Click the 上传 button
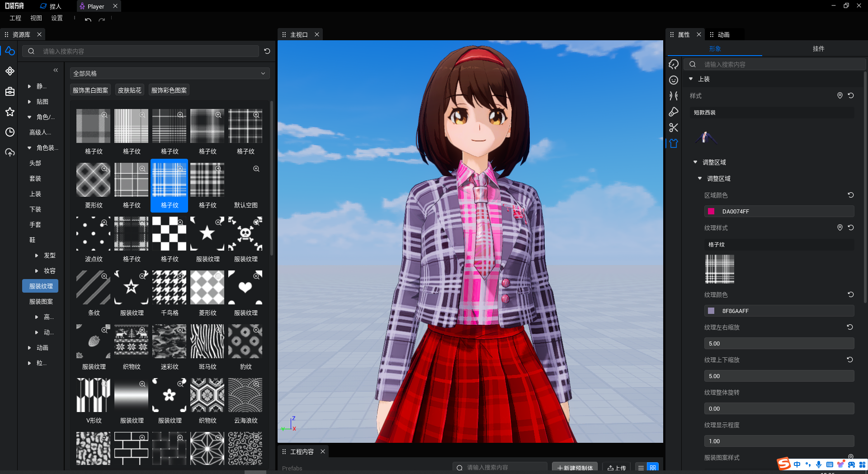Viewport: 868px width, 474px height. click(617, 468)
